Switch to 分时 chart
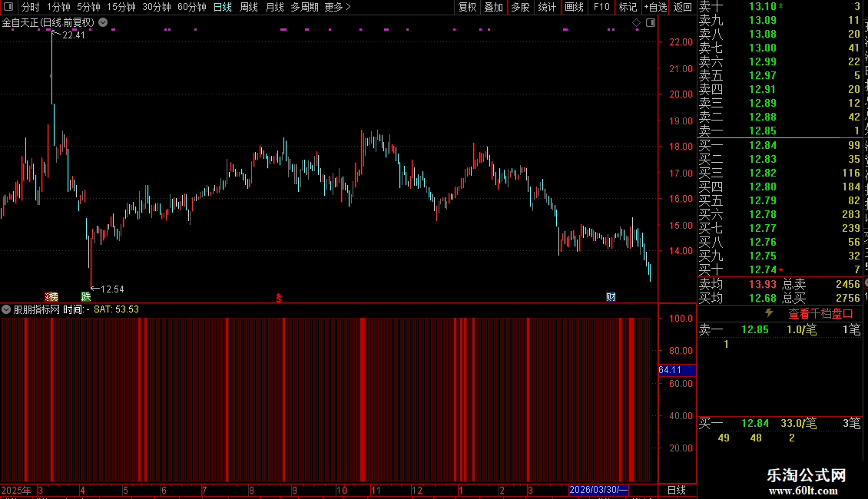Image resolution: width=868 pixels, height=499 pixels. pyautogui.click(x=30, y=7)
